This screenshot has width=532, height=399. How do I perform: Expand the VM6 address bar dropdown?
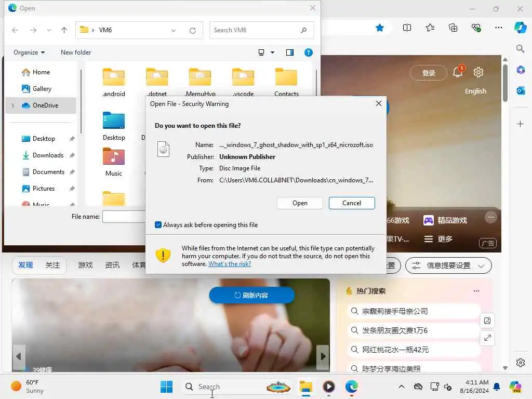point(174,31)
